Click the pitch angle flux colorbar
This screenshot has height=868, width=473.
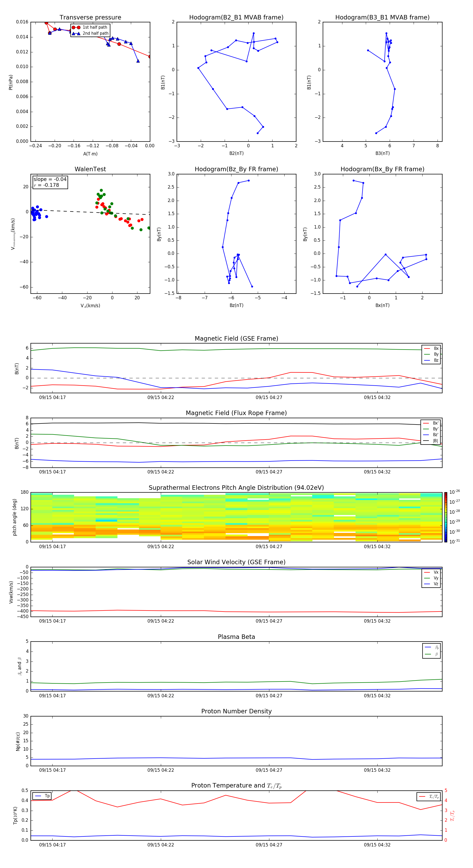(446, 517)
